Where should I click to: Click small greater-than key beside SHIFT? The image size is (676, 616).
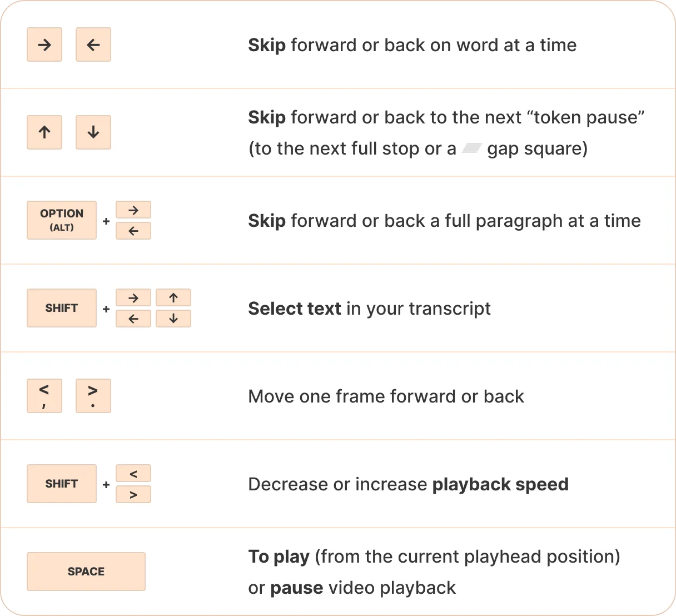pyautogui.click(x=133, y=494)
